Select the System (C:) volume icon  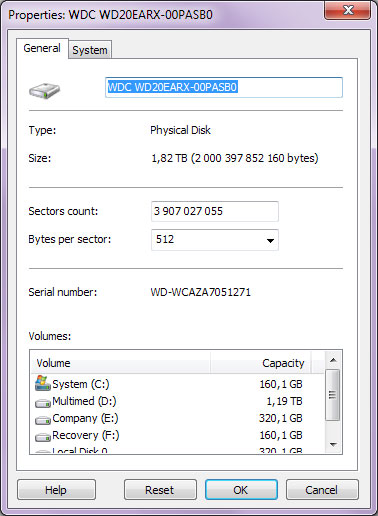click(x=43, y=383)
